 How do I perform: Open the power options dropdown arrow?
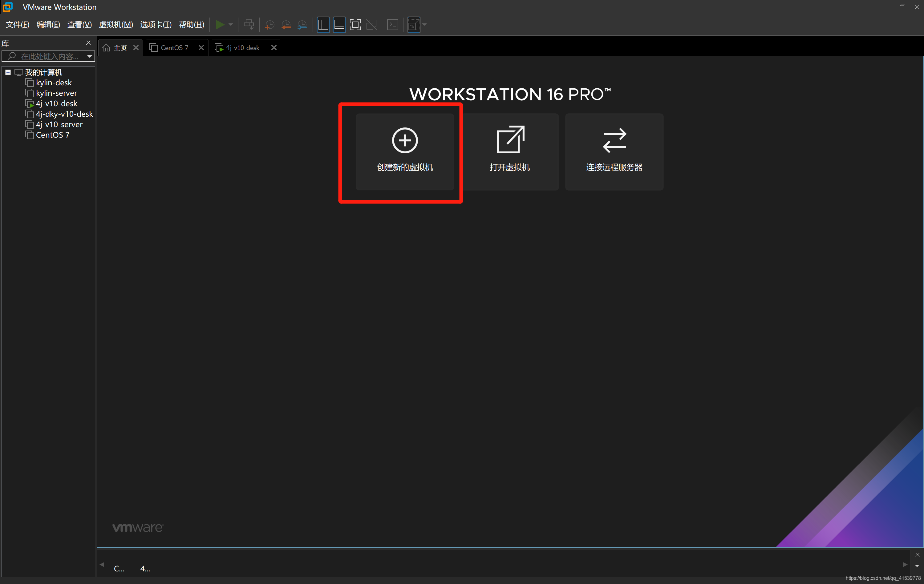[x=231, y=25]
